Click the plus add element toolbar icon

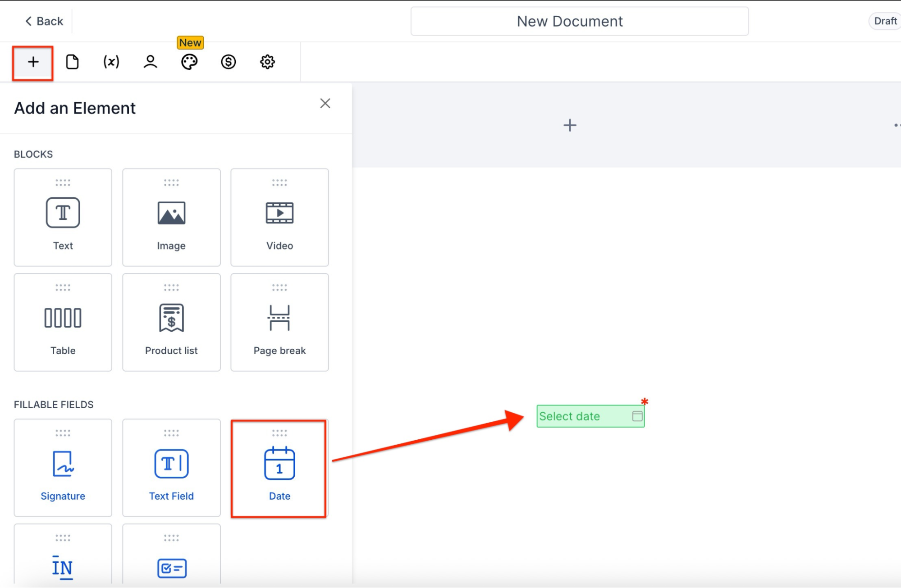coord(33,62)
